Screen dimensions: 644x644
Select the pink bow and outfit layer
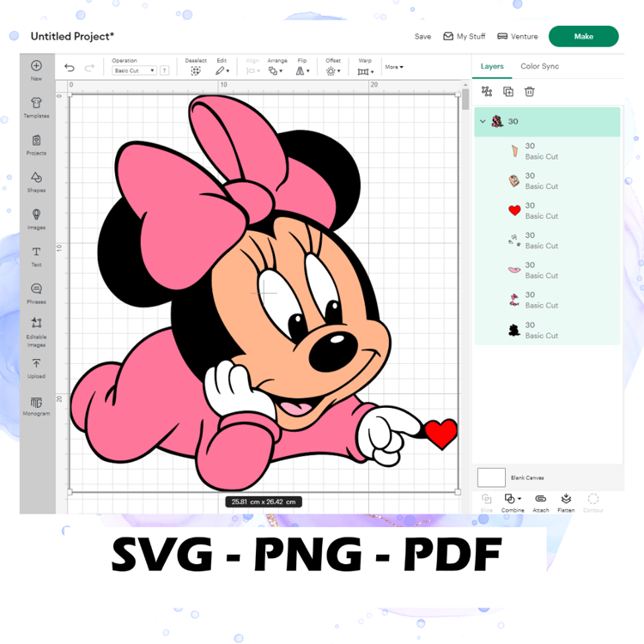(547, 301)
